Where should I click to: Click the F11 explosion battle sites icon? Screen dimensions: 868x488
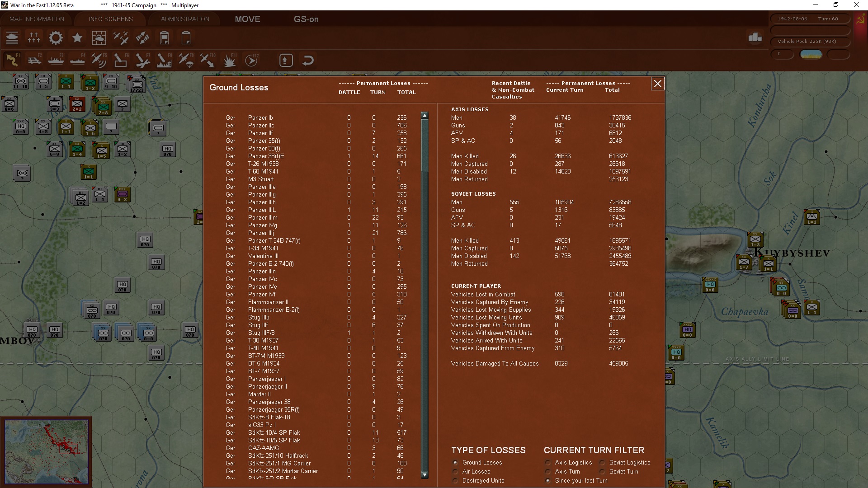[x=229, y=60]
